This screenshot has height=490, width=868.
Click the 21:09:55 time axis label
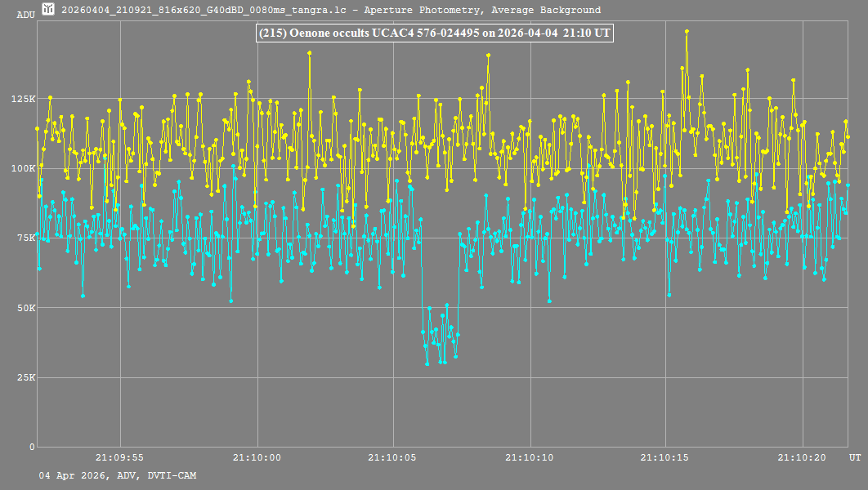coord(119,458)
